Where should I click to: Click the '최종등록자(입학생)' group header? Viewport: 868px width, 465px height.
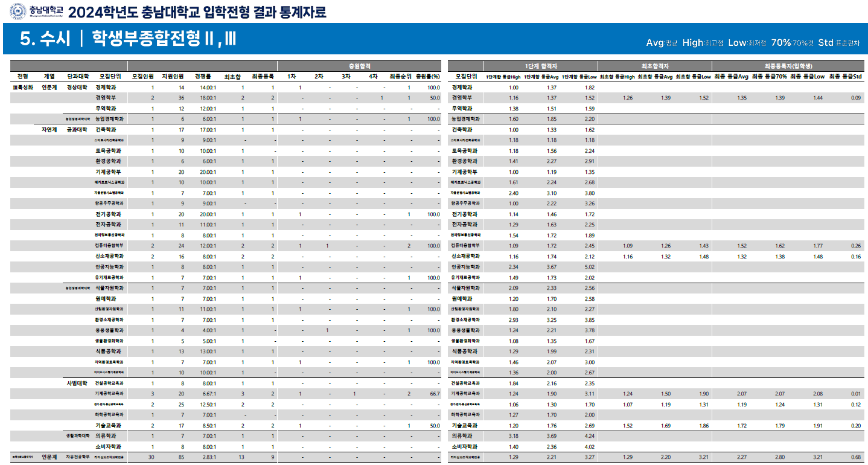[x=788, y=66]
